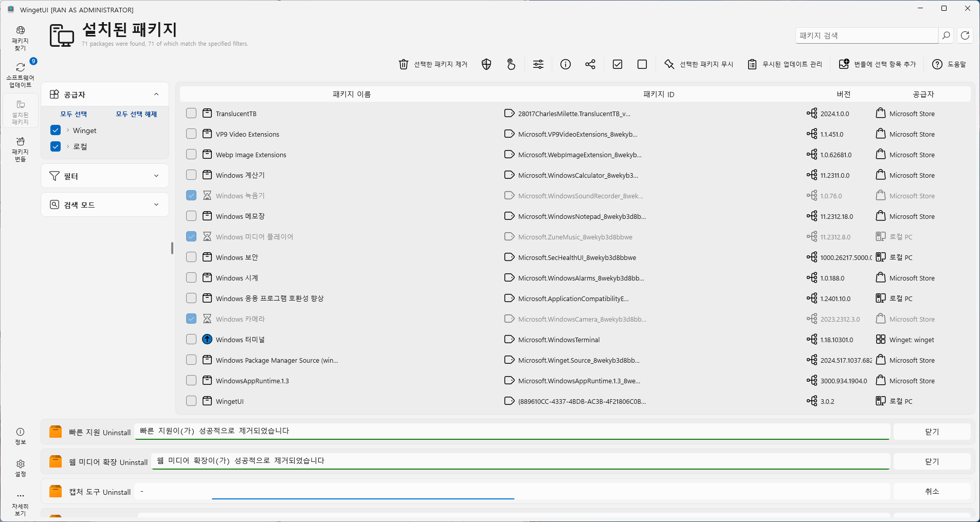Image resolution: width=980 pixels, height=522 pixels.
Task: Click the run-as-administrator shield icon
Action: click(x=486, y=64)
